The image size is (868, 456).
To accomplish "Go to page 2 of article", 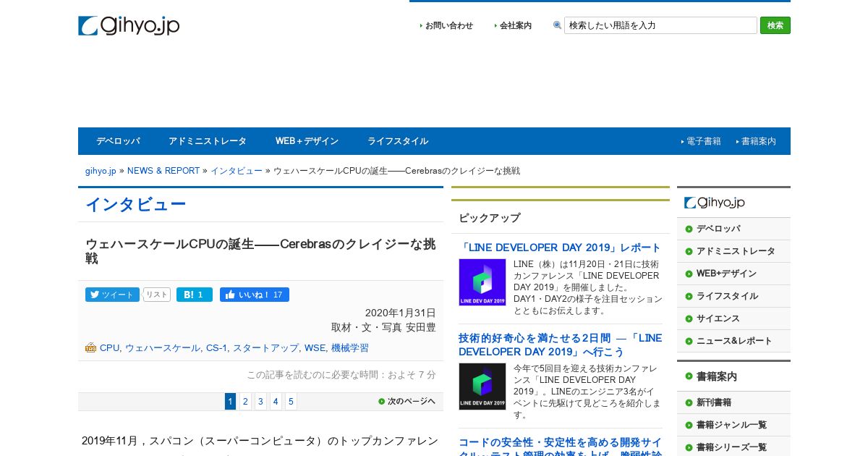I will 245,401.
